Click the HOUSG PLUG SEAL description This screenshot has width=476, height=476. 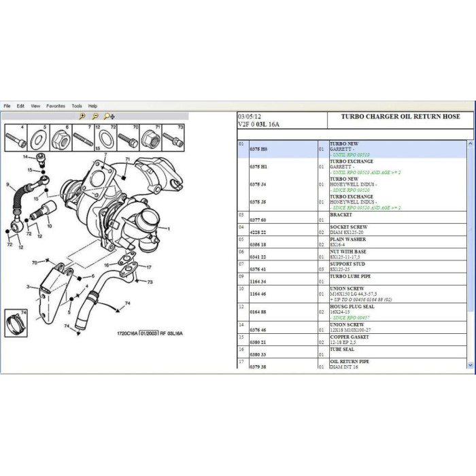pos(352,309)
